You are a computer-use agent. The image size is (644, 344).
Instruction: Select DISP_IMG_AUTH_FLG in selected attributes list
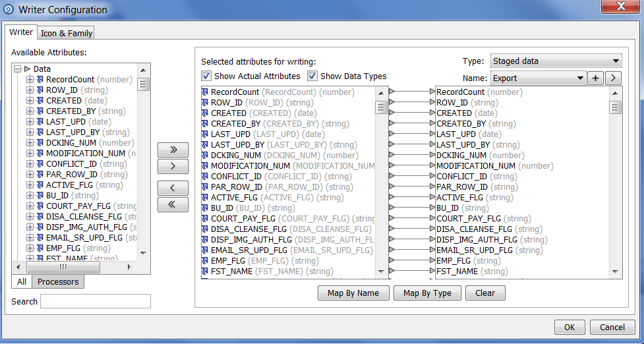tap(293, 239)
